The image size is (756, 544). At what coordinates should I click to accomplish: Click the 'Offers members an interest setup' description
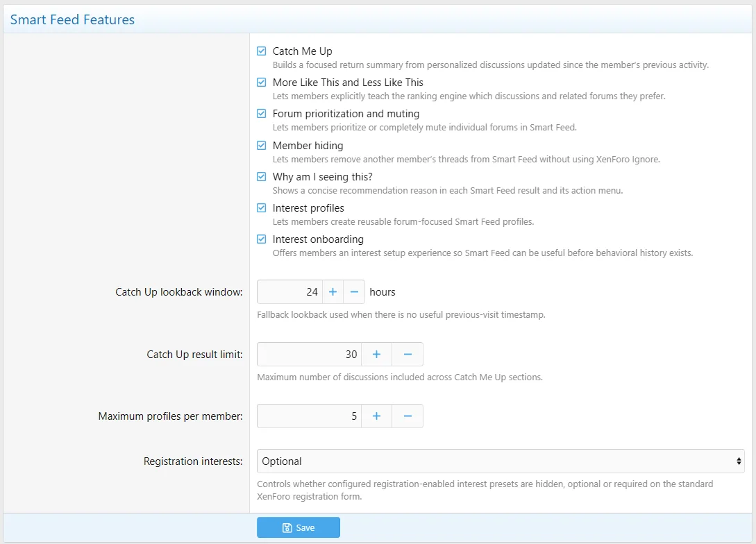point(483,253)
